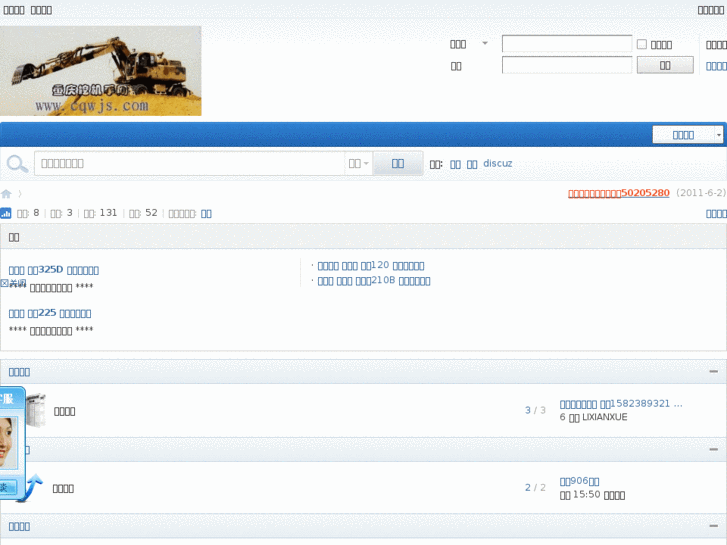Open the red announcement link ending 50205280

[x=619, y=193]
